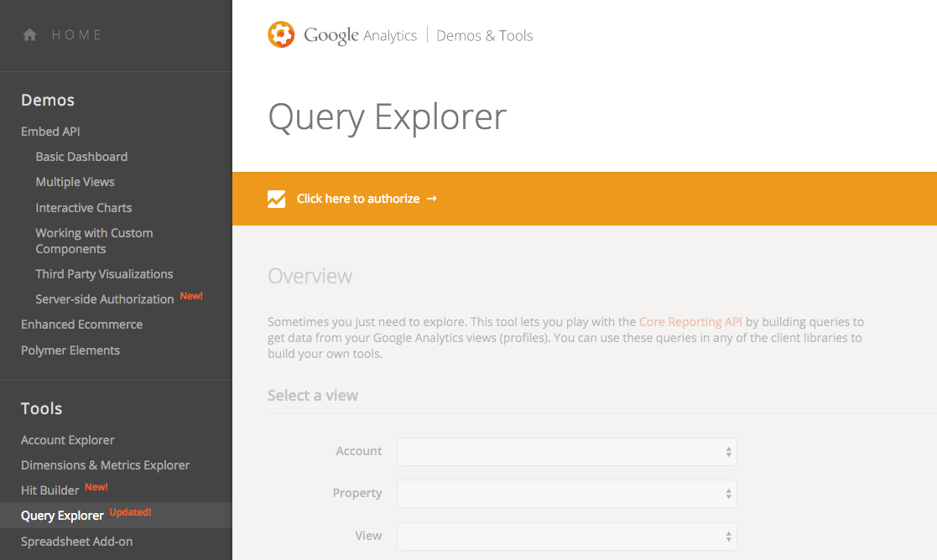The height and width of the screenshot is (560, 937).
Task: Click the Demos sidebar heading
Action: [48, 100]
